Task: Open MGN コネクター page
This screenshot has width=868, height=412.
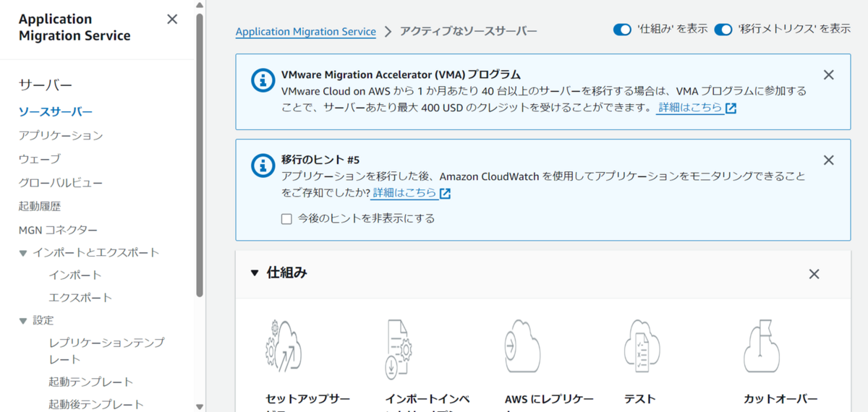Action: (58, 230)
